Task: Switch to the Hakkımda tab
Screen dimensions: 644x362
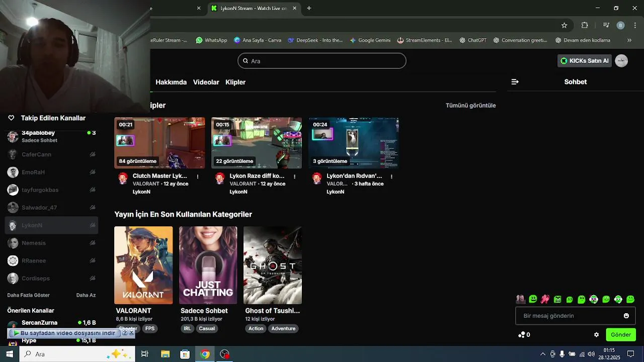Action: pyautogui.click(x=171, y=82)
